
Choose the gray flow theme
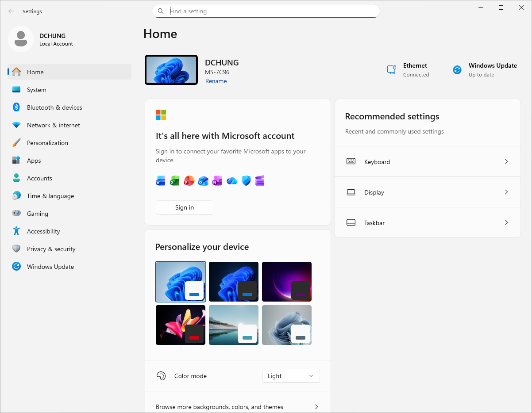point(287,325)
